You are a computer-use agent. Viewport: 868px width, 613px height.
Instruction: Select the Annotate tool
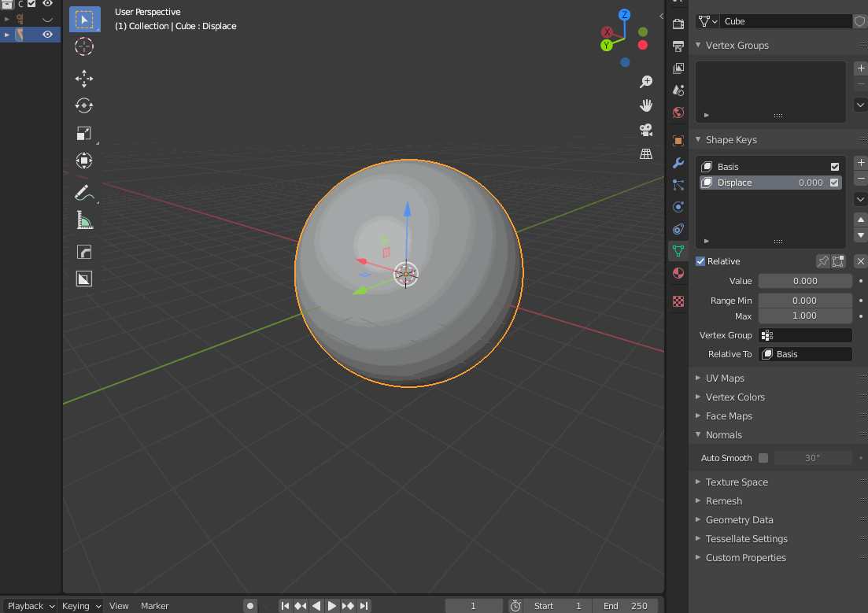coord(84,193)
